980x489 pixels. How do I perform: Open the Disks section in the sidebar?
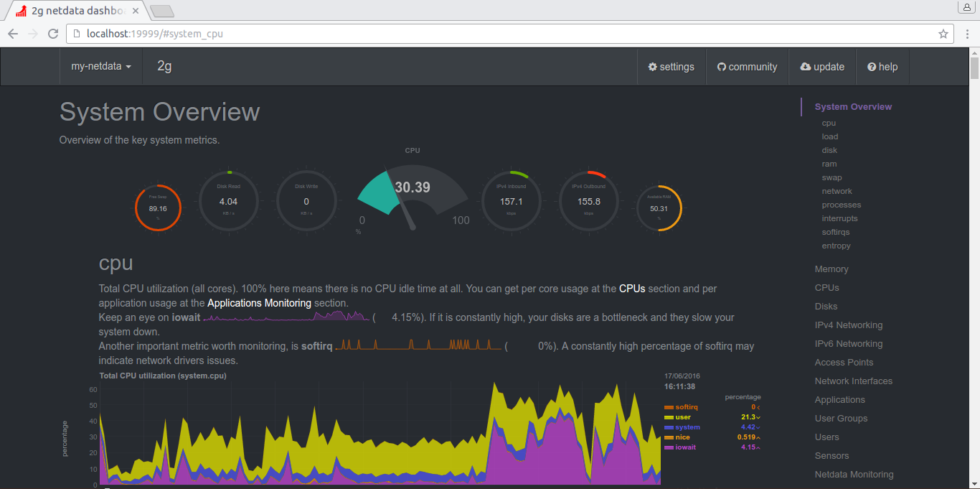coord(826,307)
